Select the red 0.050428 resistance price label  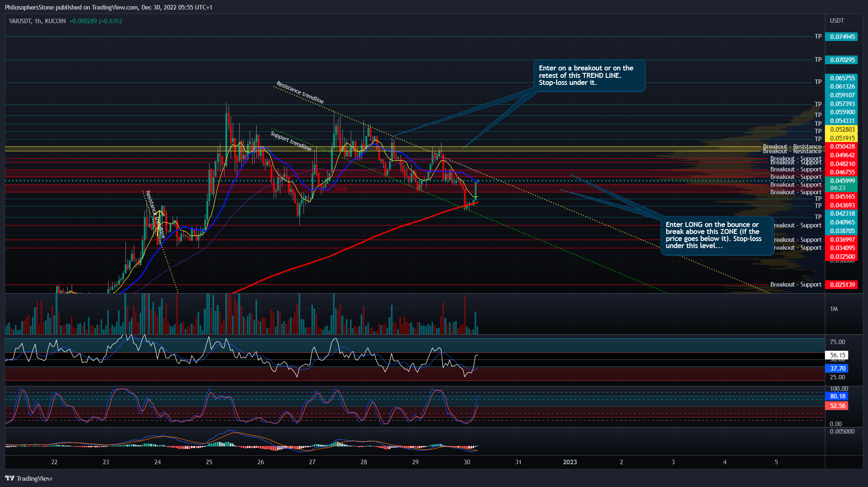[841, 147]
